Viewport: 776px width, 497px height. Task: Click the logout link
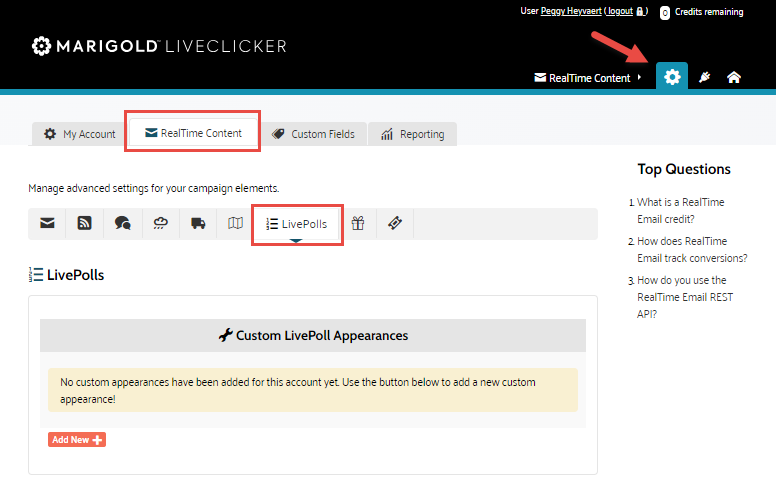pos(619,12)
